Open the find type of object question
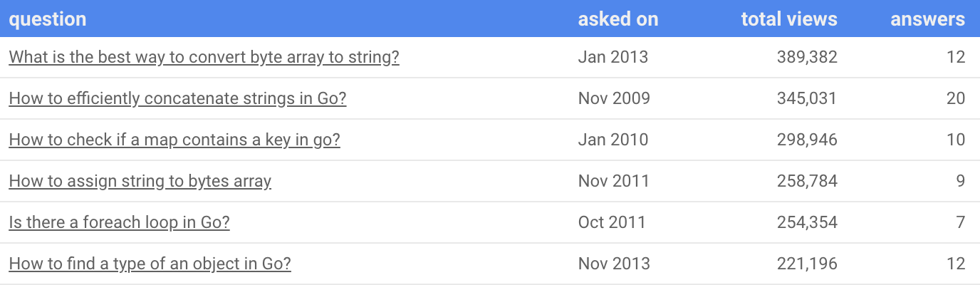The image size is (980, 285). click(x=150, y=264)
